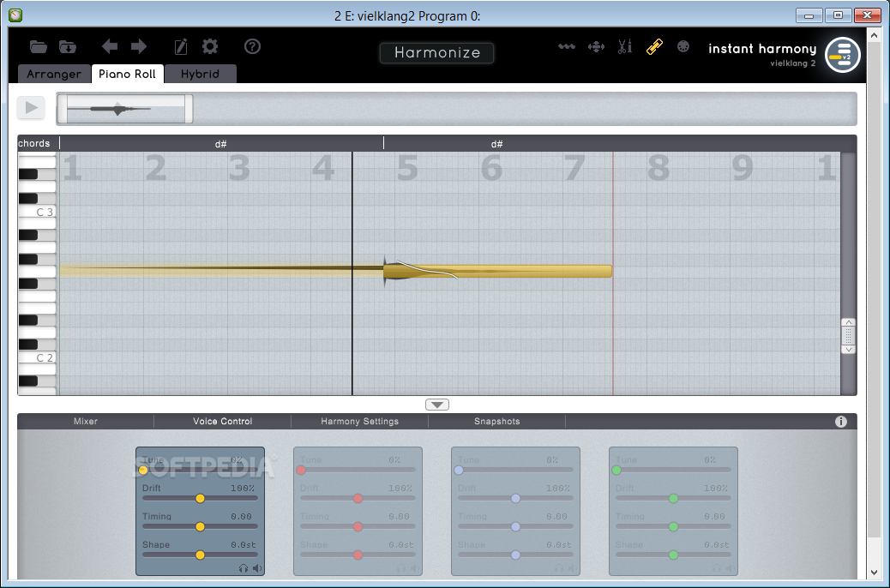This screenshot has height=588, width=890.
Task: Select the scissors and glue tool
Action: click(x=625, y=46)
